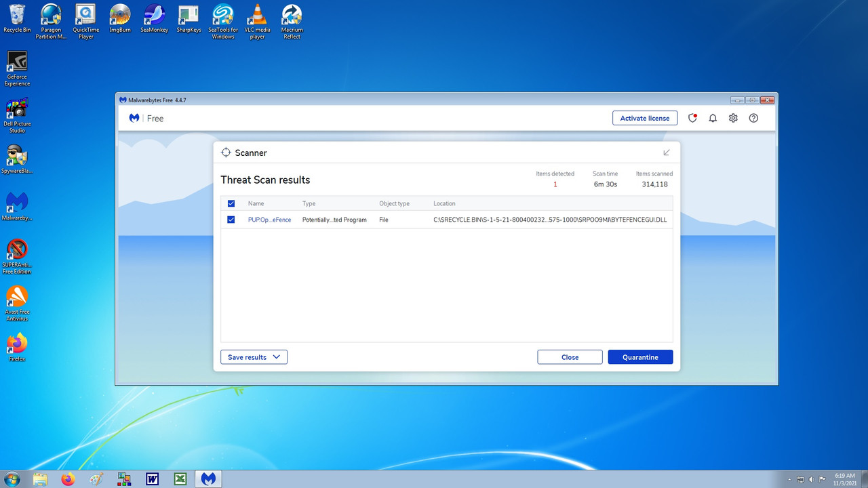The width and height of the screenshot is (868, 488).
Task: Open the Malwarebytes security advisor shield icon
Action: point(692,118)
